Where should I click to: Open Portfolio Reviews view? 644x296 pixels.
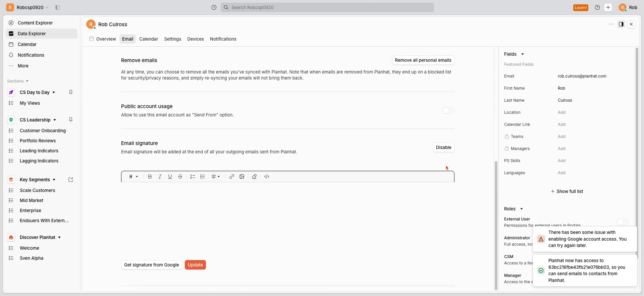38,141
